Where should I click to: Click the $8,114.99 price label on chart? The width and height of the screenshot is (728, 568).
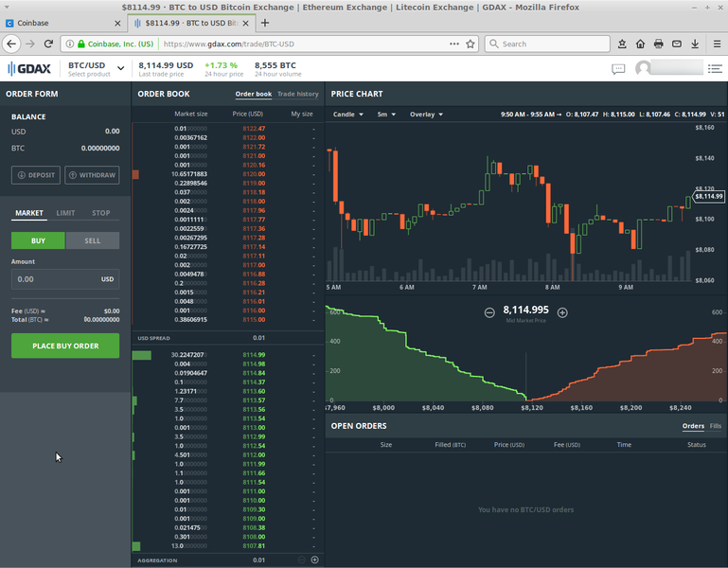click(708, 197)
